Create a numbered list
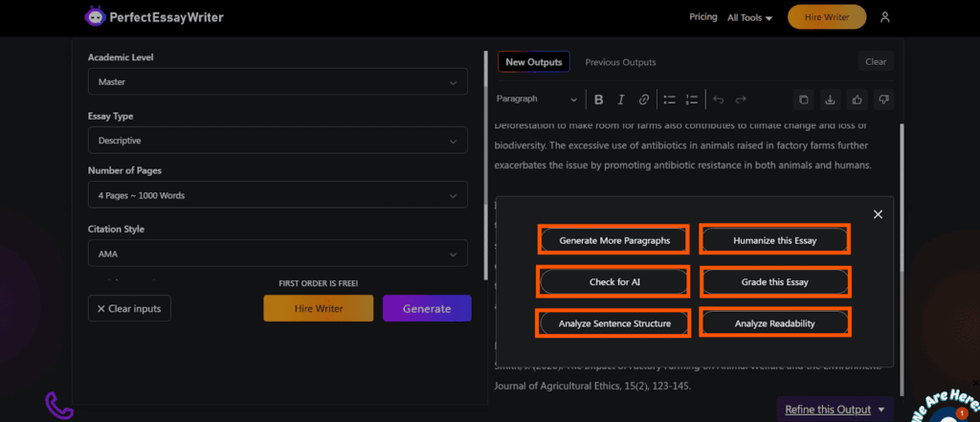The width and height of the screenshot is (980, 422). click(691, 100)
